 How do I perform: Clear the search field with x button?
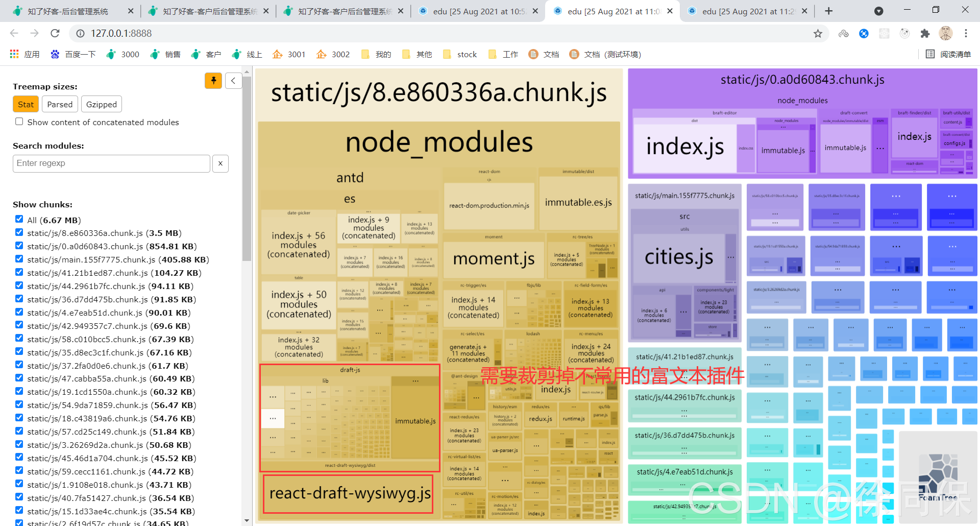pyautogui.click(x=220, y=163)
